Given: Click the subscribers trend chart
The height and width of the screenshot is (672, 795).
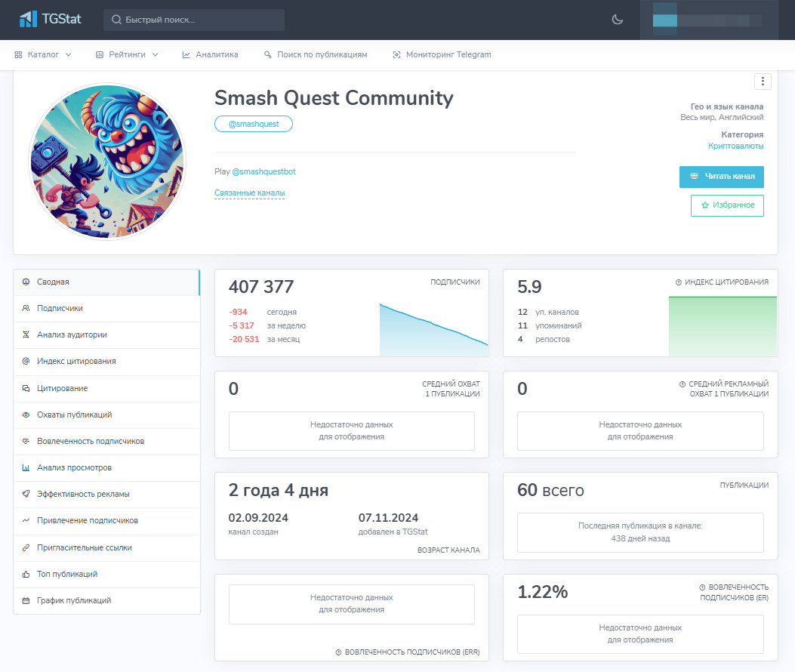Looking at the screenshot, I should tap(433, 330).
